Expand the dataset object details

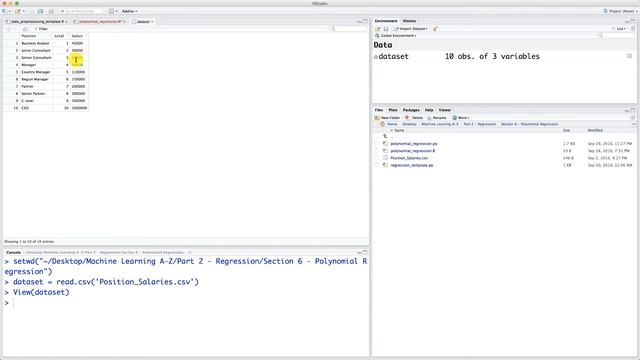click(376, 57)
